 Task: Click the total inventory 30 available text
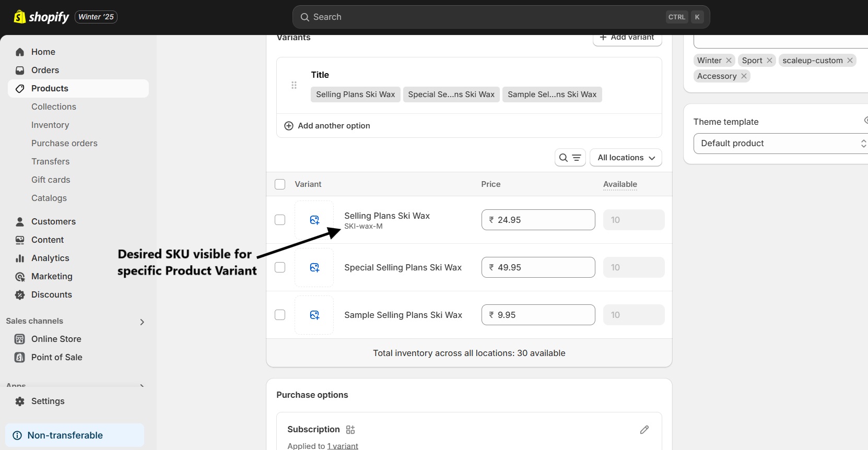point(469,353)
